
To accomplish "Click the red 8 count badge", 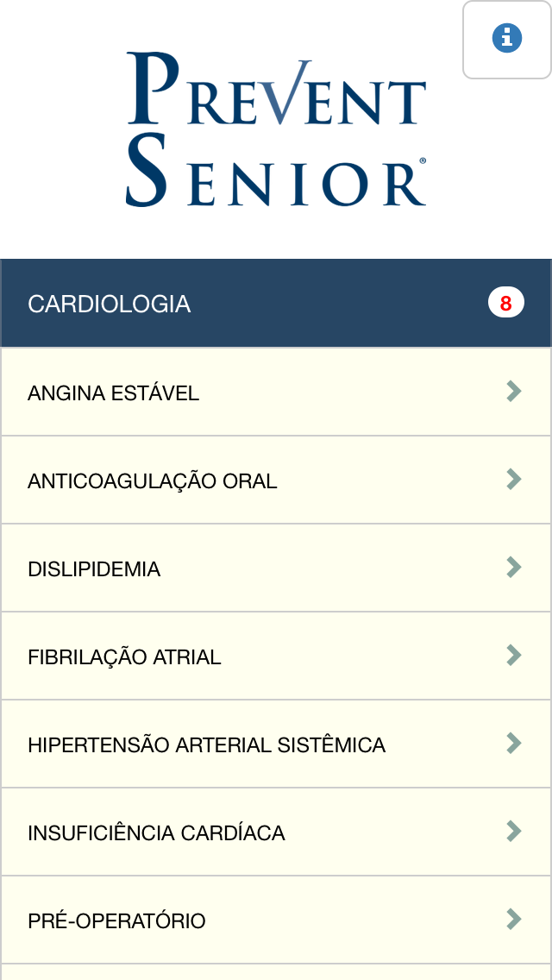I will (x=505, y=303).
